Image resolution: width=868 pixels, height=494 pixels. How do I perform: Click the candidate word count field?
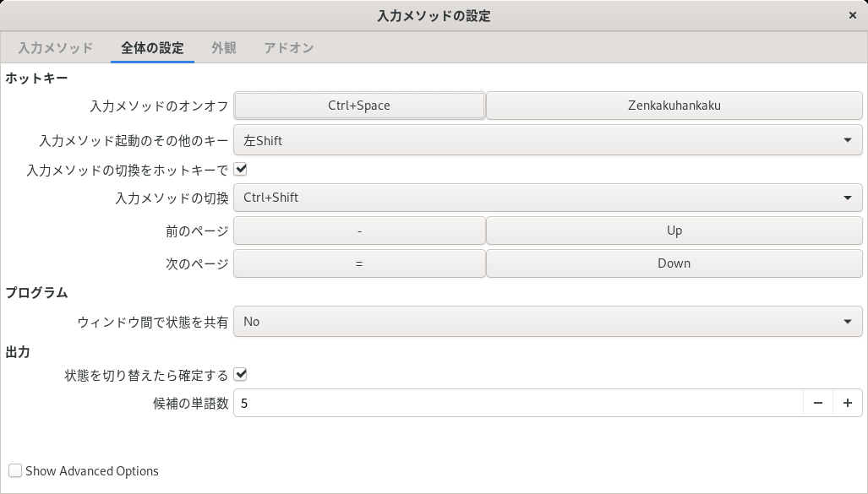pyautogui.click(x=518, y=403)
